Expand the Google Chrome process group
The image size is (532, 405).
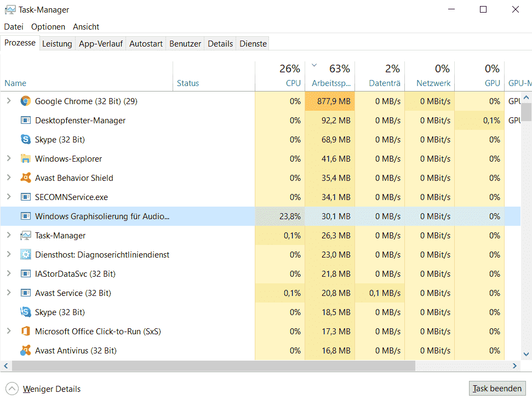9,101
